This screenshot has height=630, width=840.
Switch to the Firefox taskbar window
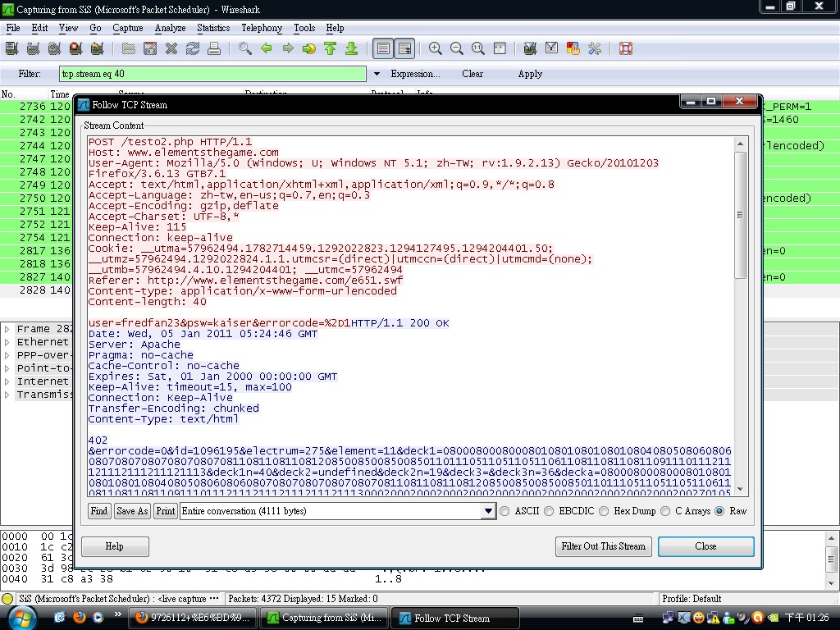click(193, 618)
